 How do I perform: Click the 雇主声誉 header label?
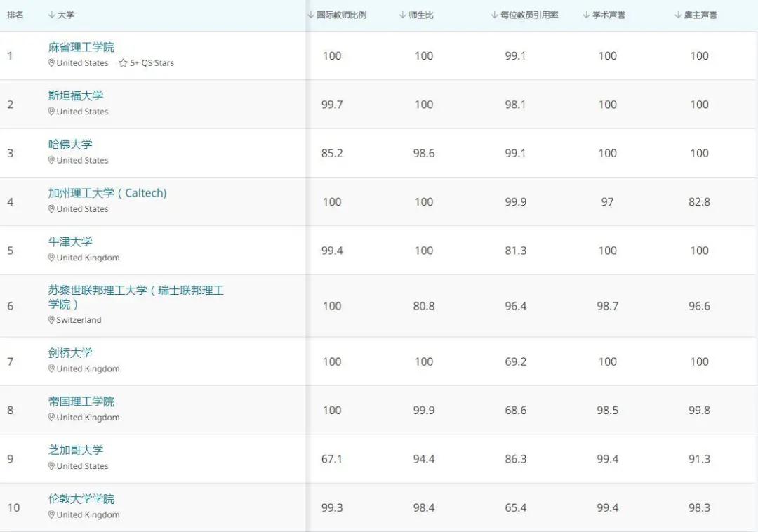pos(701,15)
